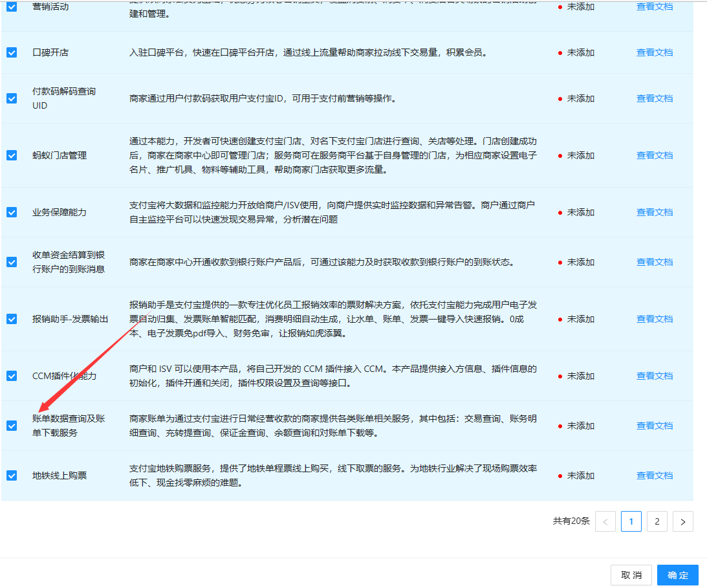Uncheck the 口碑开店 checkbox

tap(12, 52)
